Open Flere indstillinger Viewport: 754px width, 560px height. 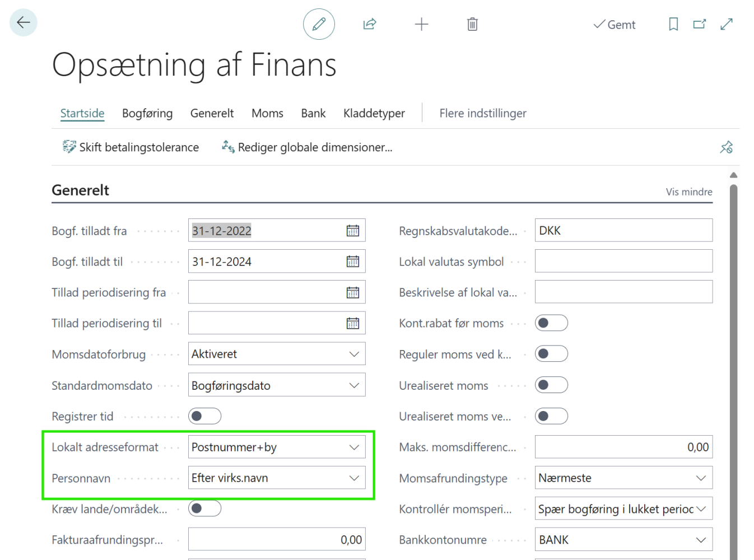click(x=482, y=113)
